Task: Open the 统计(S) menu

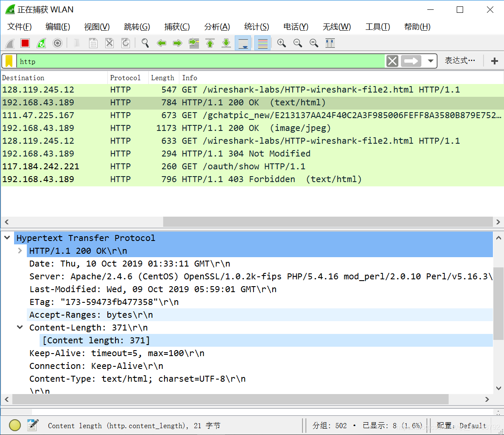Action: [x=256, y=27]
